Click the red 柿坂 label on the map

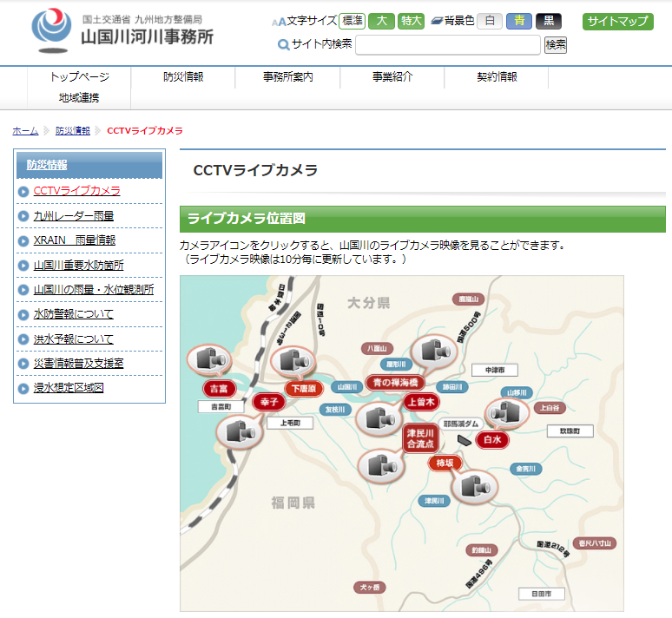(445, 463)
